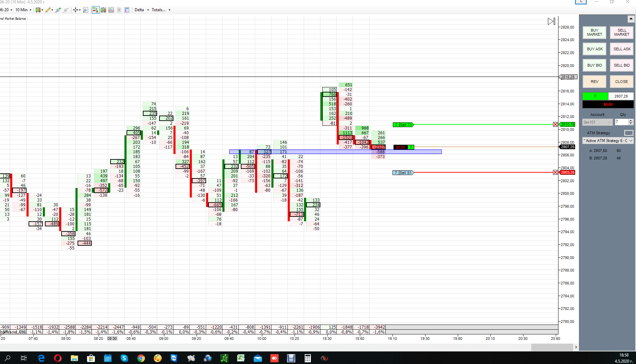Open Paint palette app from the taskbar
The image size is (636, 364).
point(157,358)
